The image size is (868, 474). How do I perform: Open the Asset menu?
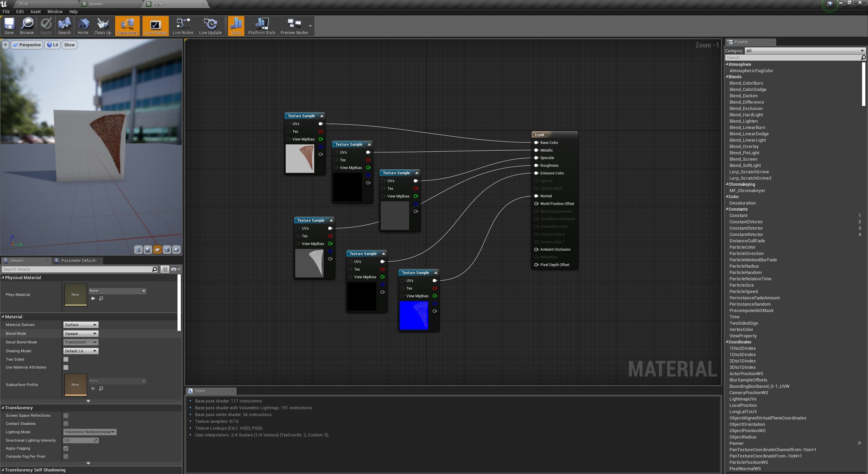point(35,12)
